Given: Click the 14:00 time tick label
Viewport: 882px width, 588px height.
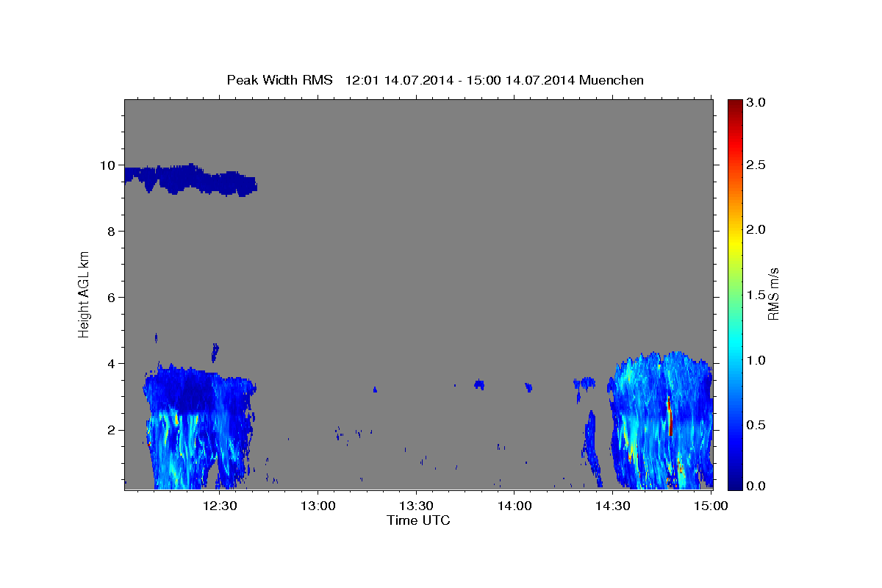Looking at the screenshot, I should 514,506.
